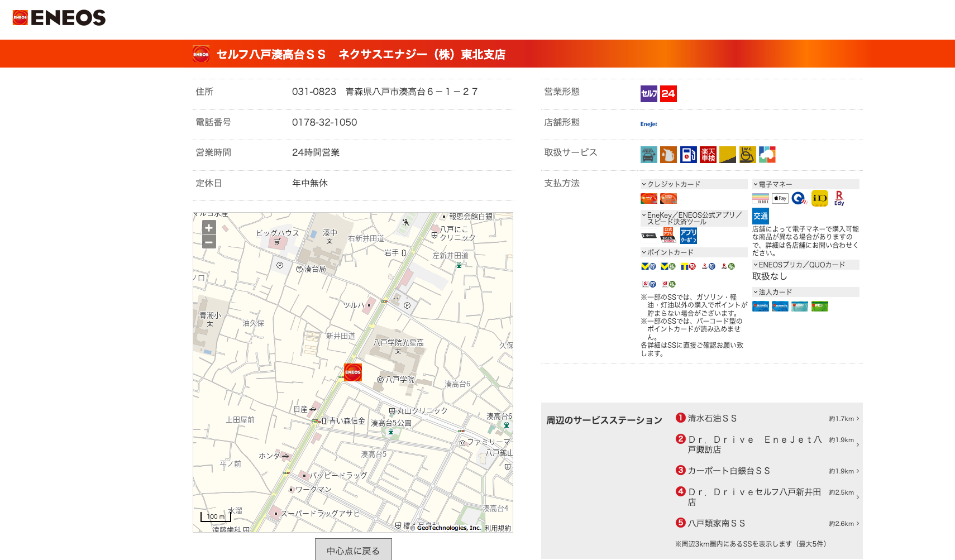Collapse the 法人カード section
Viewport: 955px width, 560px height.
tap(805, 292)
